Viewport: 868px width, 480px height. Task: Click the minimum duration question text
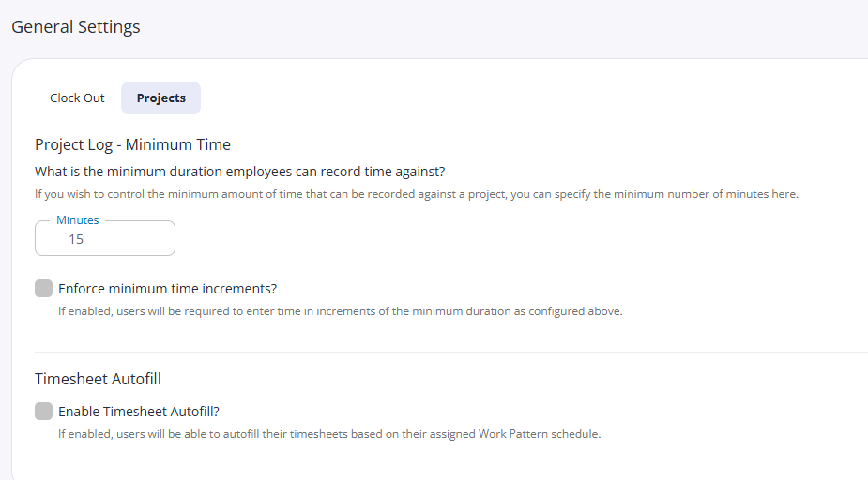[x=239, y=172]
